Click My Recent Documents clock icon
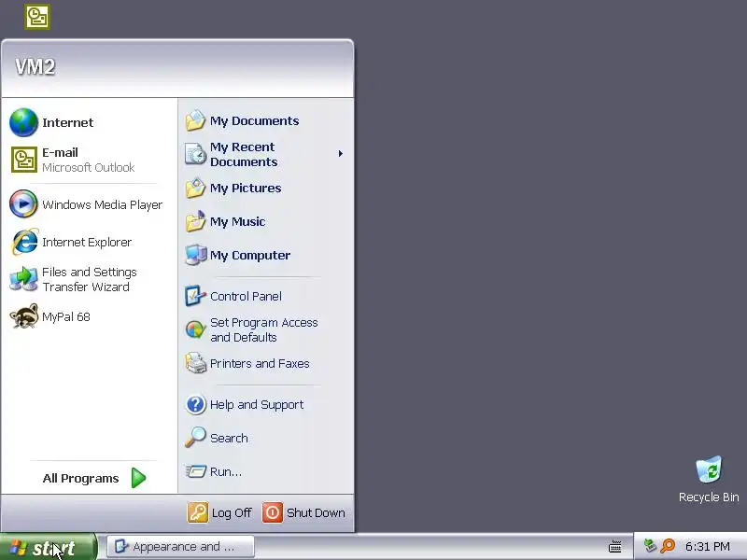 (195, 154)
